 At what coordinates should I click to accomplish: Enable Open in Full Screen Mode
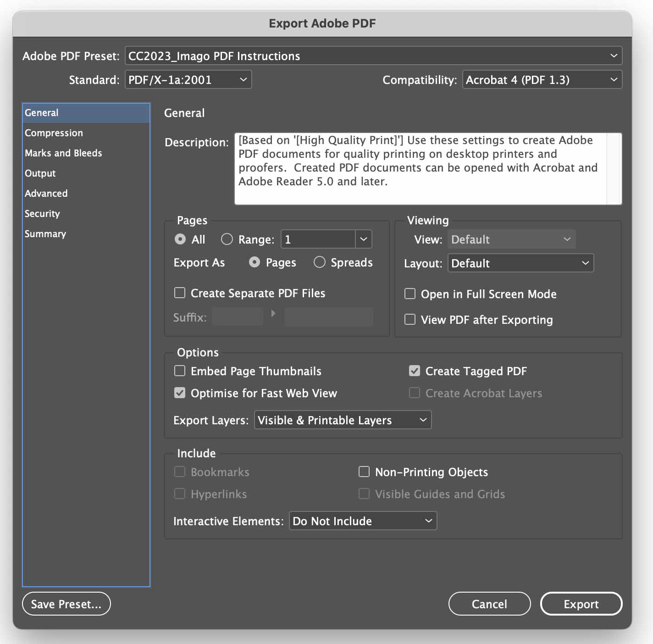pos(410,294)
